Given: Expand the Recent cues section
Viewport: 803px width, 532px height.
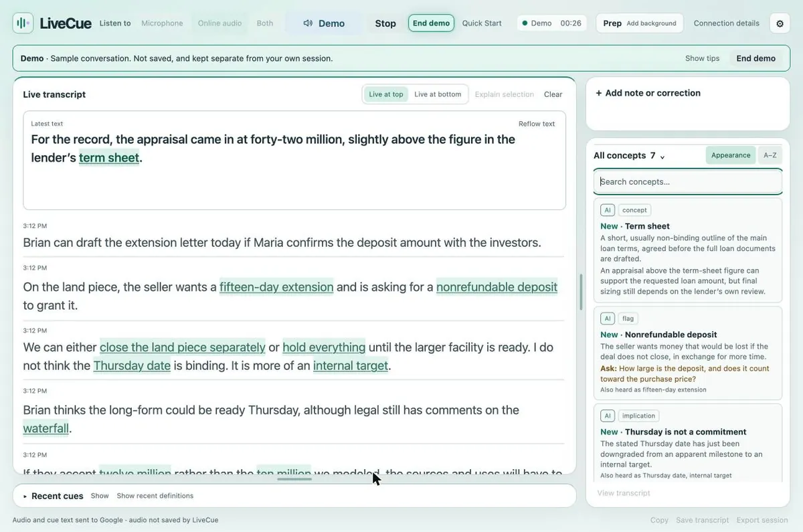Looking at the screenshot, I should (x=54, y=496).
